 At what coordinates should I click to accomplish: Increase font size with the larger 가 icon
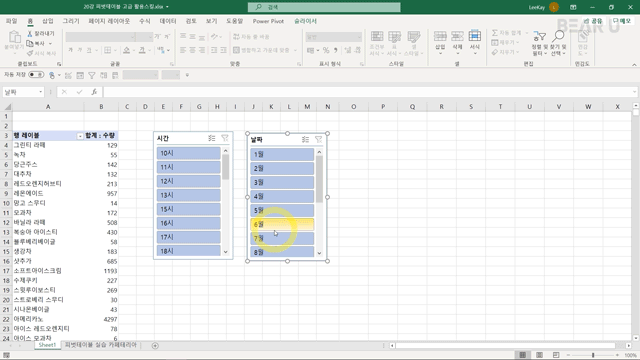[x=158, y=37]
